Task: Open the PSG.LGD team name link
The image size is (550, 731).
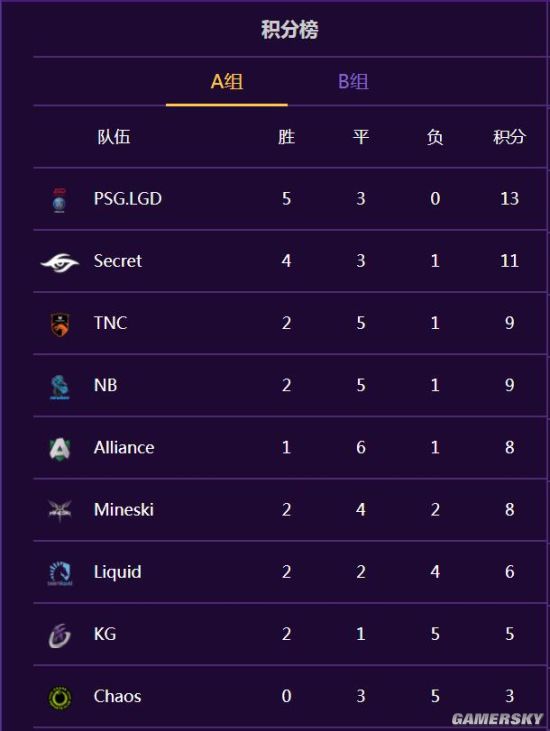Action: [128, 199]
